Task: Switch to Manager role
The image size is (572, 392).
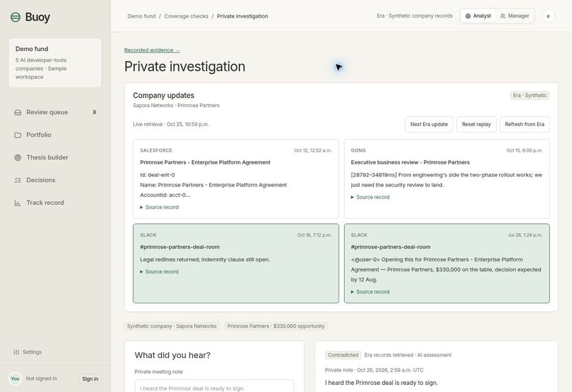Action: (515, 16)
